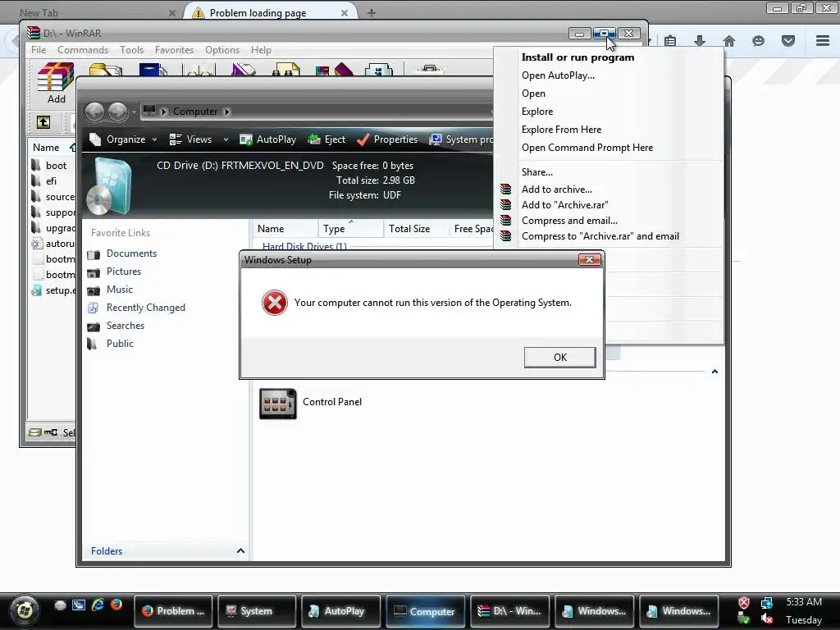Choose Install or run program in context menu
This screenshot has height=630, width=840.
pyautogui.click(x=609, y=57)
